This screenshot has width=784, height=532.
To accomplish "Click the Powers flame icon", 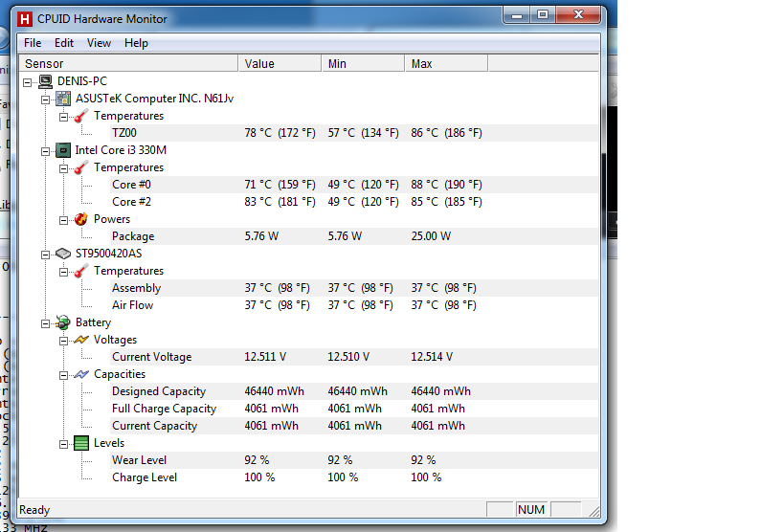I will (81, 219).
